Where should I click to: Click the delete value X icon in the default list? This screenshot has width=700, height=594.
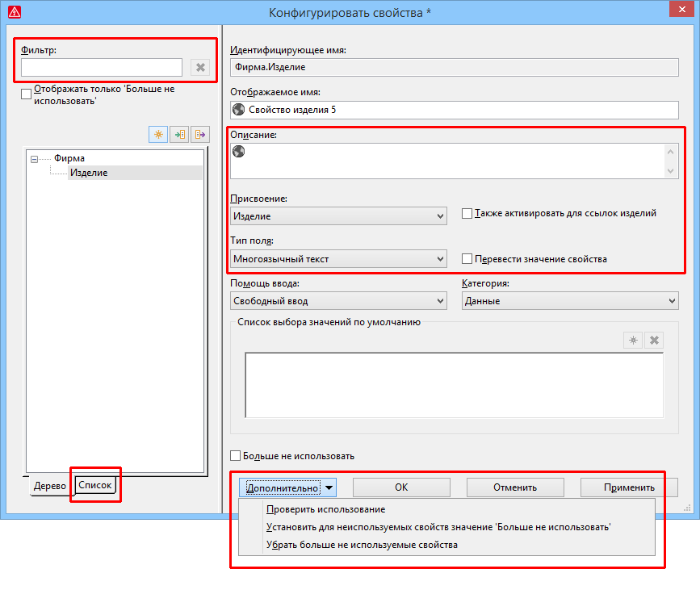tap(655, 341)
